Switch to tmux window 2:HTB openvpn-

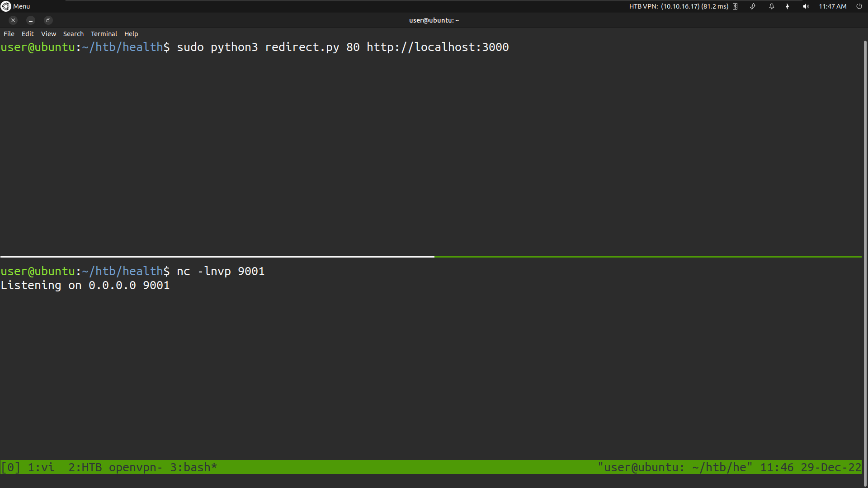[115, 467]
